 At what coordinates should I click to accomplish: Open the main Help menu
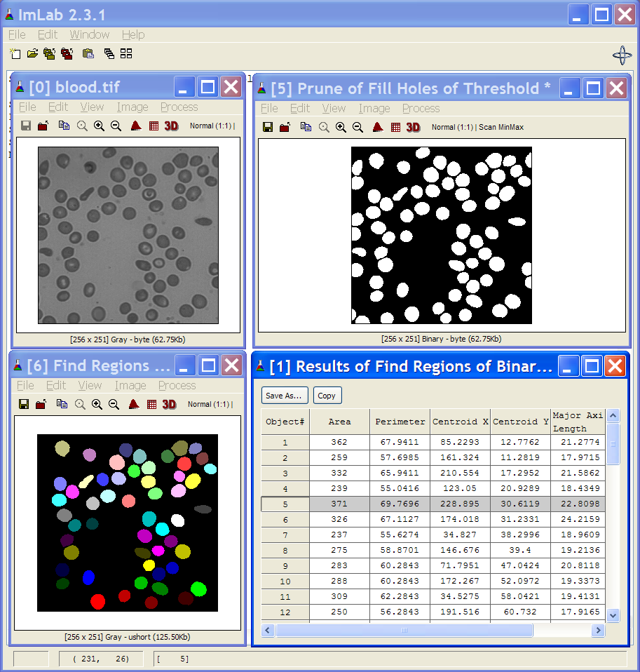coord(133,34)
